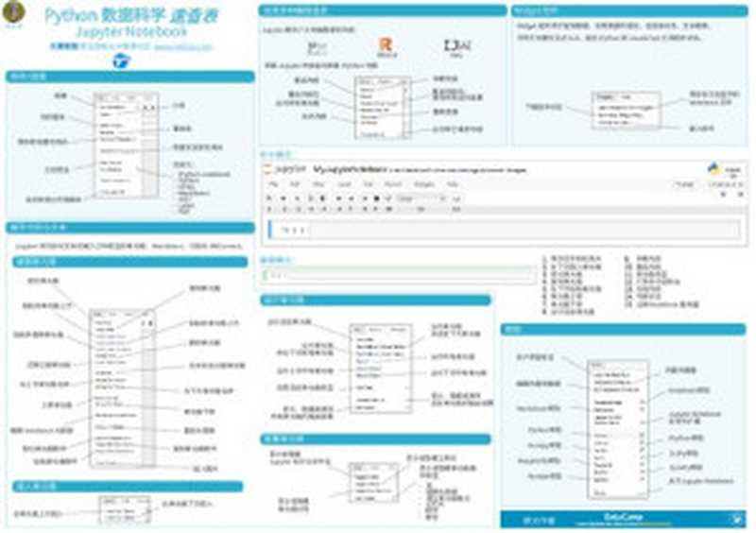Click the orange R language logo
This screenshot has width=756, height=533.
click(386, 44)
